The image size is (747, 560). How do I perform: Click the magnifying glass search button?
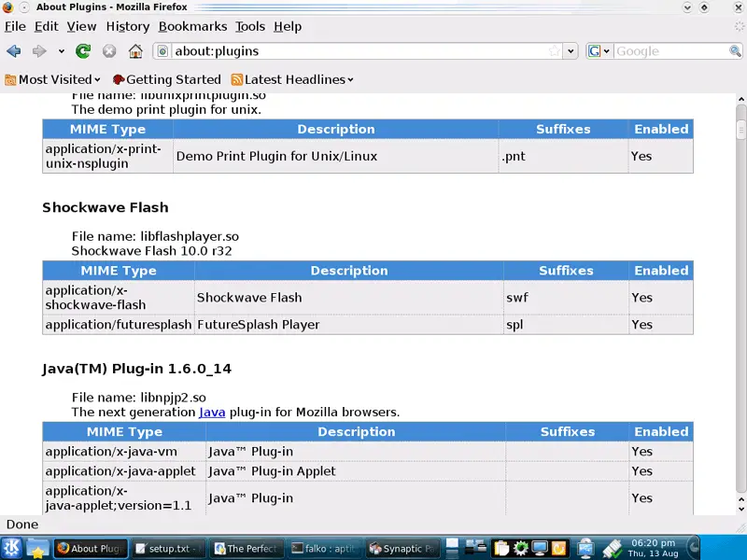pyautogui.click(x=735, y=51)
